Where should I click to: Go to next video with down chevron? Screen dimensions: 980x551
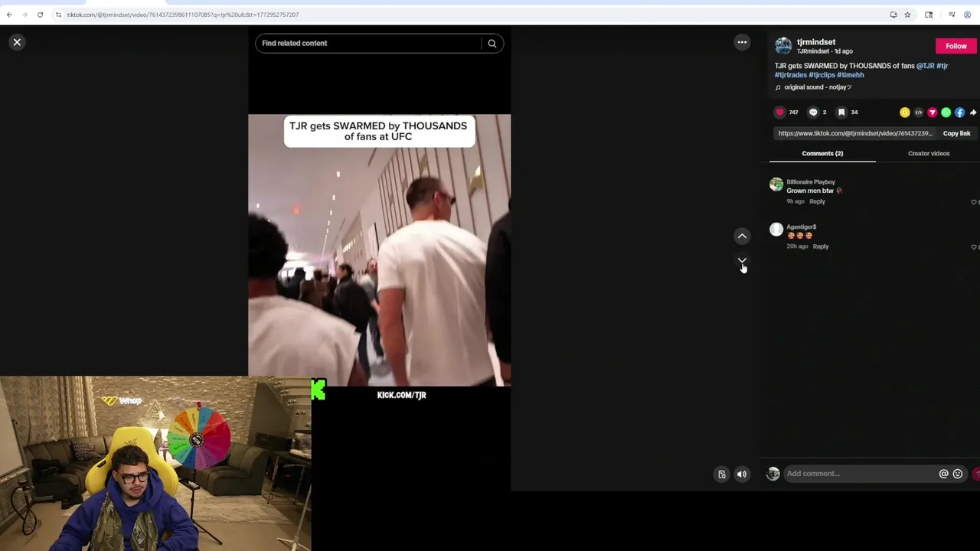click(x=742, y=262)
